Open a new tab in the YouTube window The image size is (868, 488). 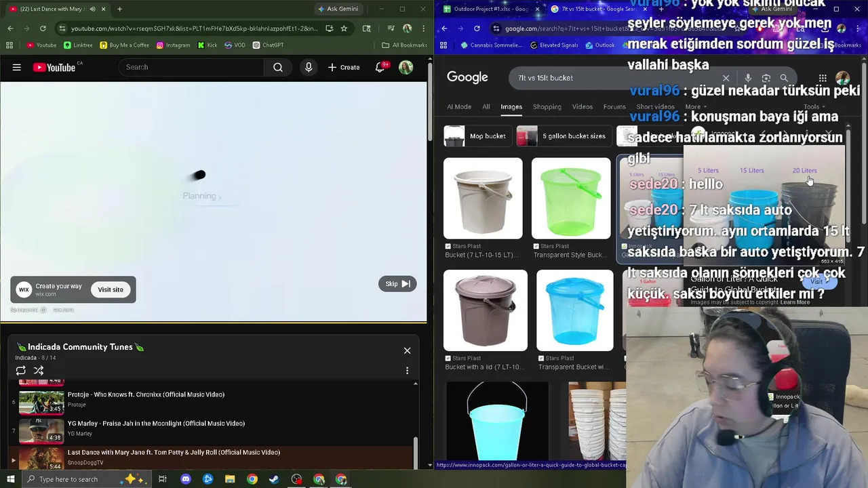click(119, 9)
